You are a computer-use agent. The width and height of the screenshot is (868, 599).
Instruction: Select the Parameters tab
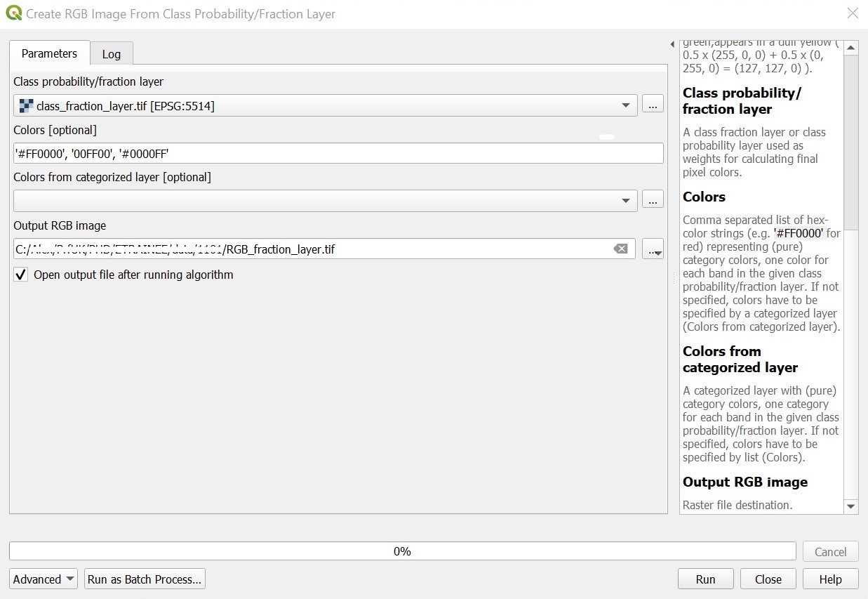[49, 53]
